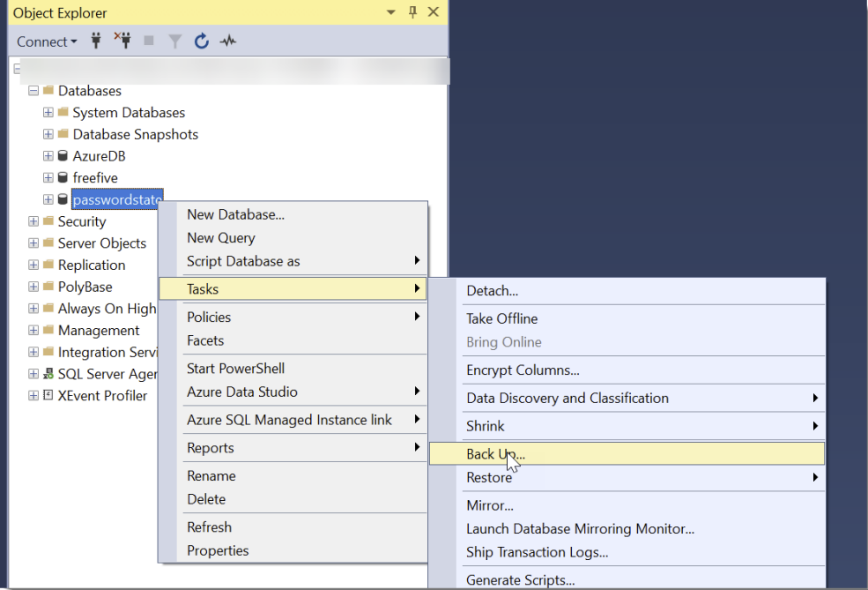The image size is (868, 590).
Task: Expand the Security folder node
Action: coord(33,221)
